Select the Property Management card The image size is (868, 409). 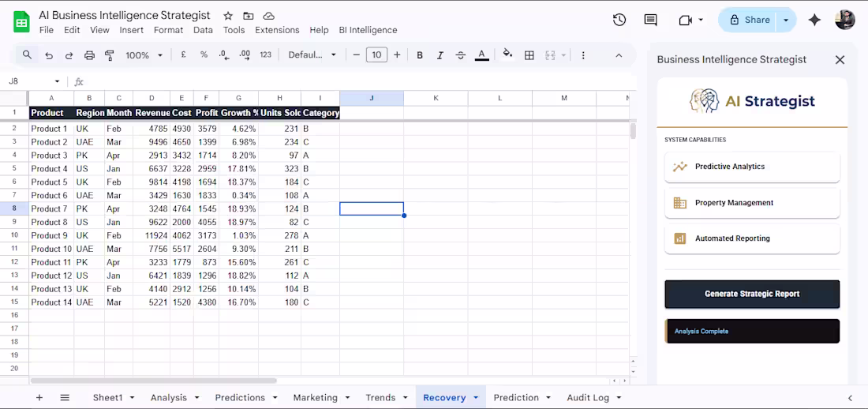(x=752, y=203)
